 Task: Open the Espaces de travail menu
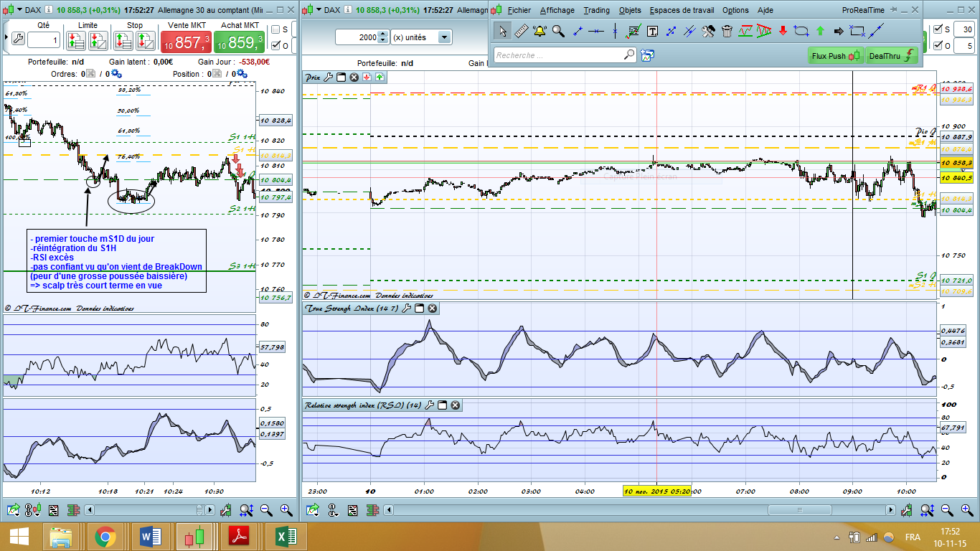click(681, 10)
